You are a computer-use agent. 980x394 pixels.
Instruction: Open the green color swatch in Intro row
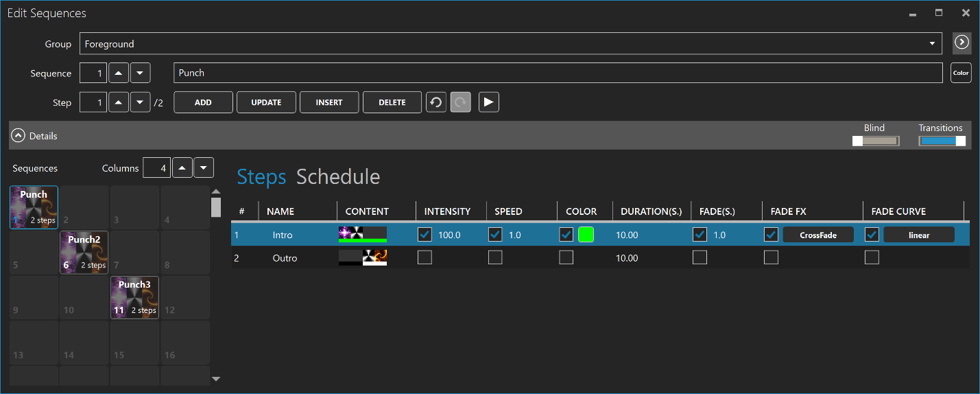(x=586, y=235)
